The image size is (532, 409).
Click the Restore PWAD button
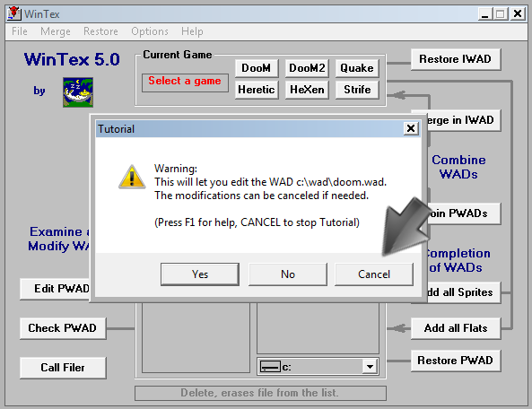pos(456,361)
